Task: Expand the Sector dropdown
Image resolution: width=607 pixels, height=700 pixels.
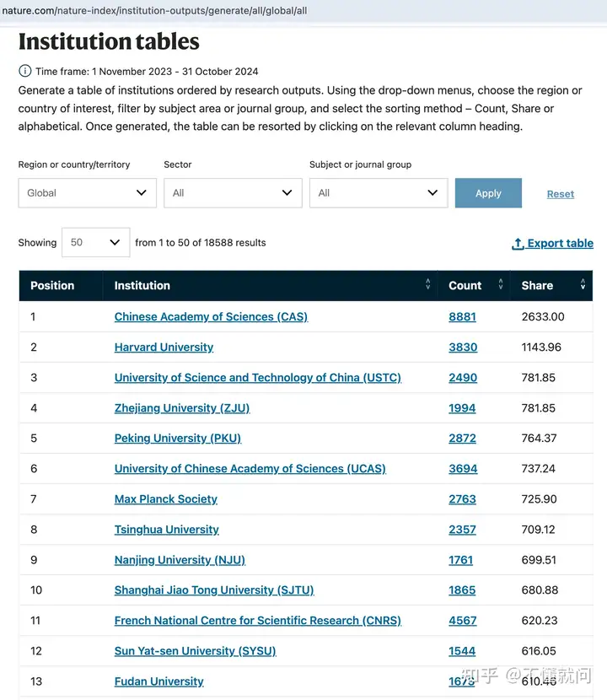Action: (233, 193)
